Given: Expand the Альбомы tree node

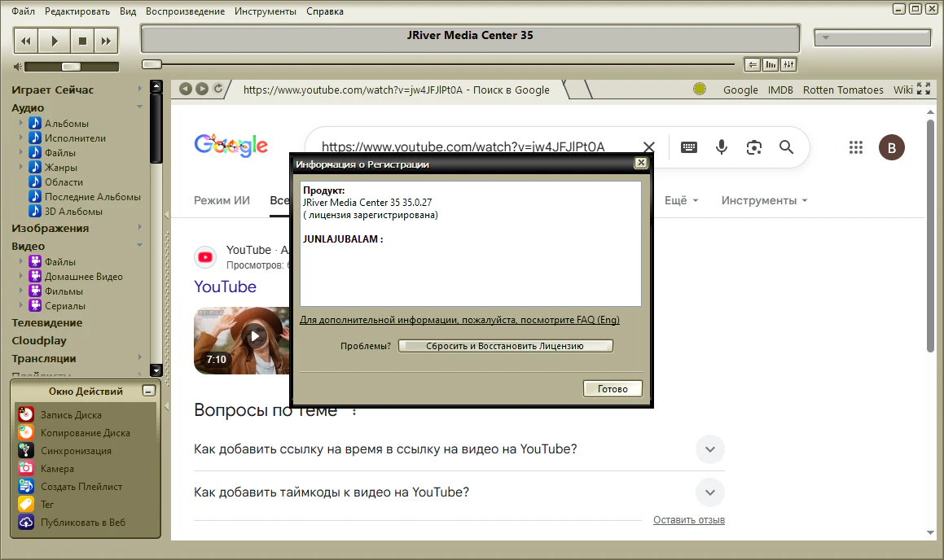Looking at the screenshot, I should tap(21, 124).
